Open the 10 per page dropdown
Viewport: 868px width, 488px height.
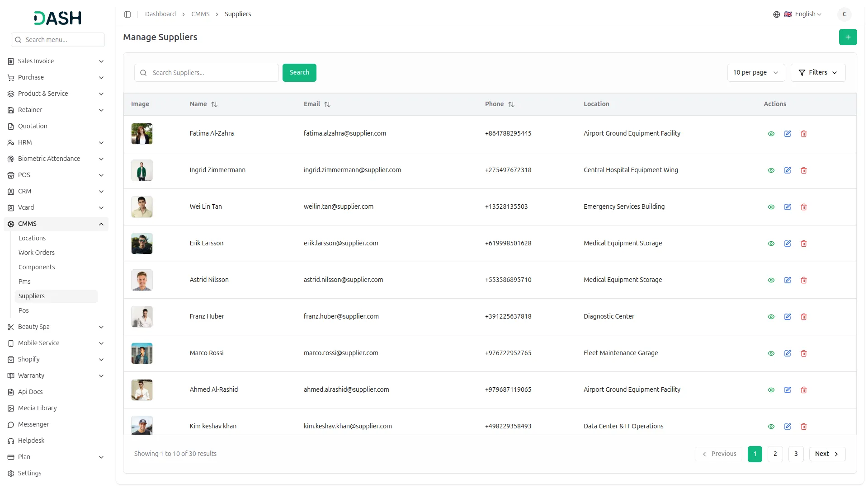coord(755,73)
